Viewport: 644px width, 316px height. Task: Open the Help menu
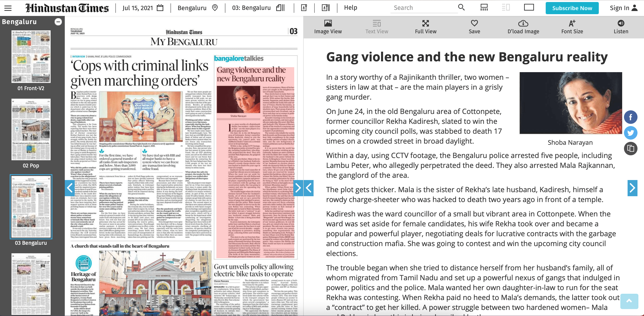tap(350, 8)
